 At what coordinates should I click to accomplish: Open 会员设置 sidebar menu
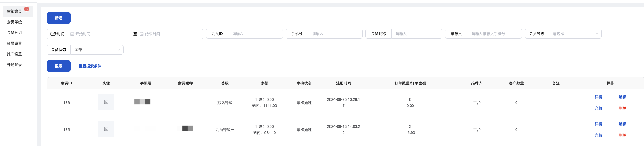(14, 43)
